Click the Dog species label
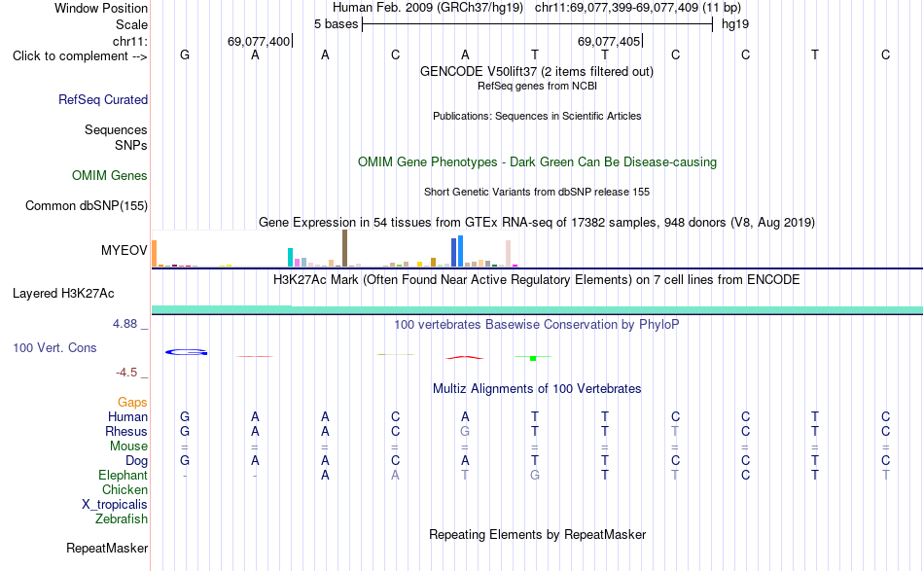 [137, 461]
